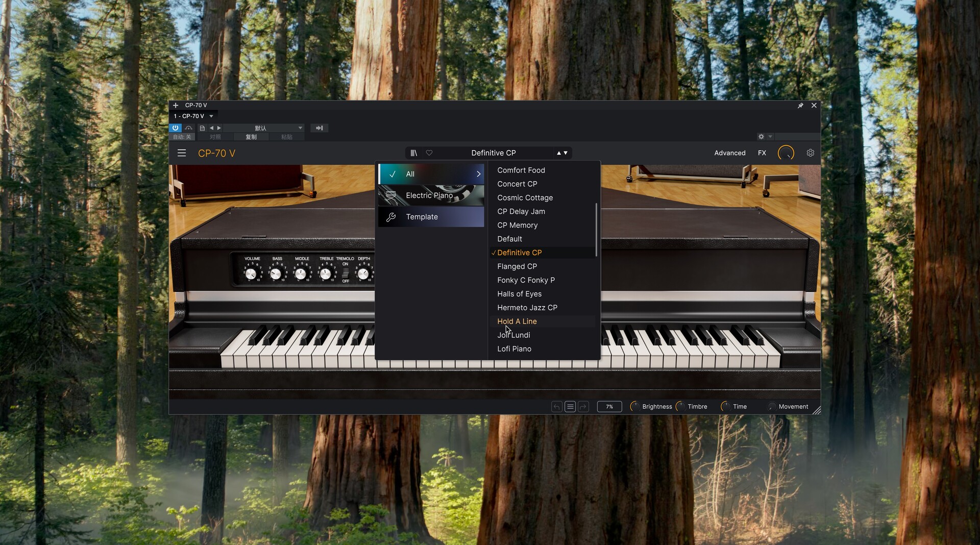
Task: Open the CP-70 V hamburger main menu
Action: [x=181, y=153]
